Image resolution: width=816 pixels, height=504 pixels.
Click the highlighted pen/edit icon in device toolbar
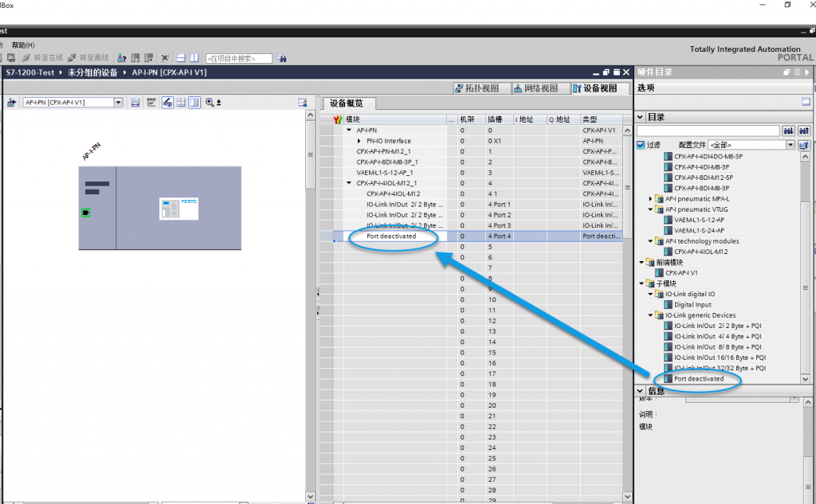click(x=167, y=103)
